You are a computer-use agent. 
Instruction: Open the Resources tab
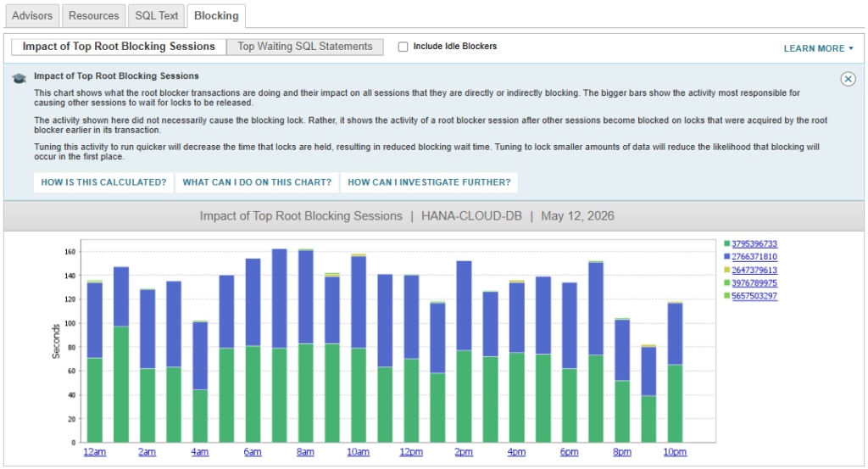[x=93, y=15]
